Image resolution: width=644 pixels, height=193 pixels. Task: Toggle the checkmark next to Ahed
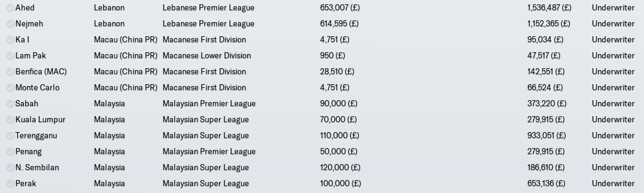click(x=10, y=8)
